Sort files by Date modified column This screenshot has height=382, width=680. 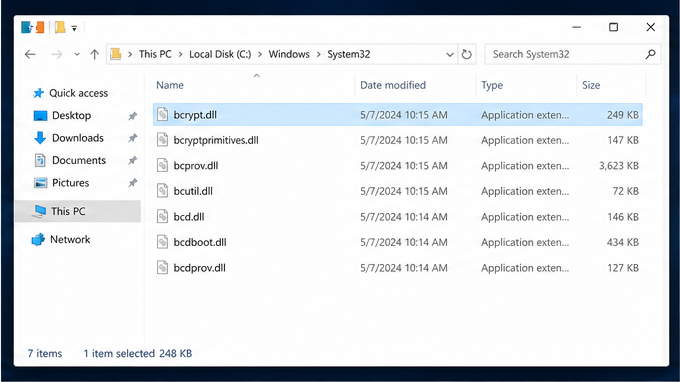[393, 85]
